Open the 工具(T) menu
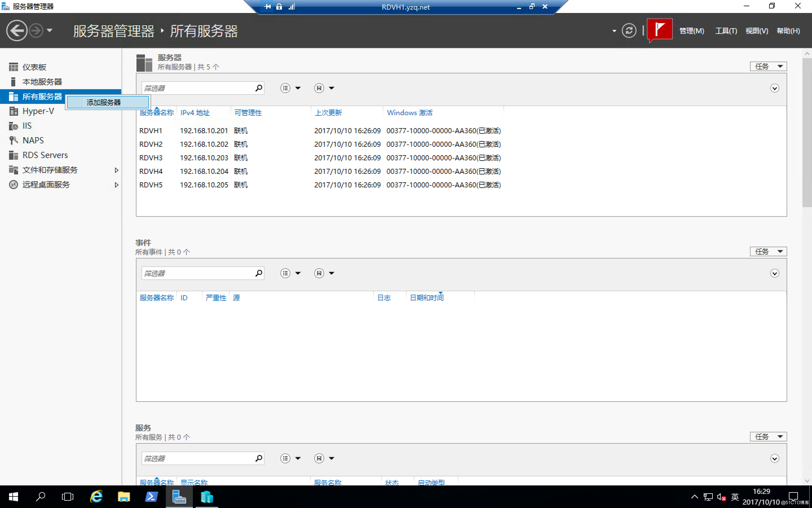 click(x=726, y=31)
